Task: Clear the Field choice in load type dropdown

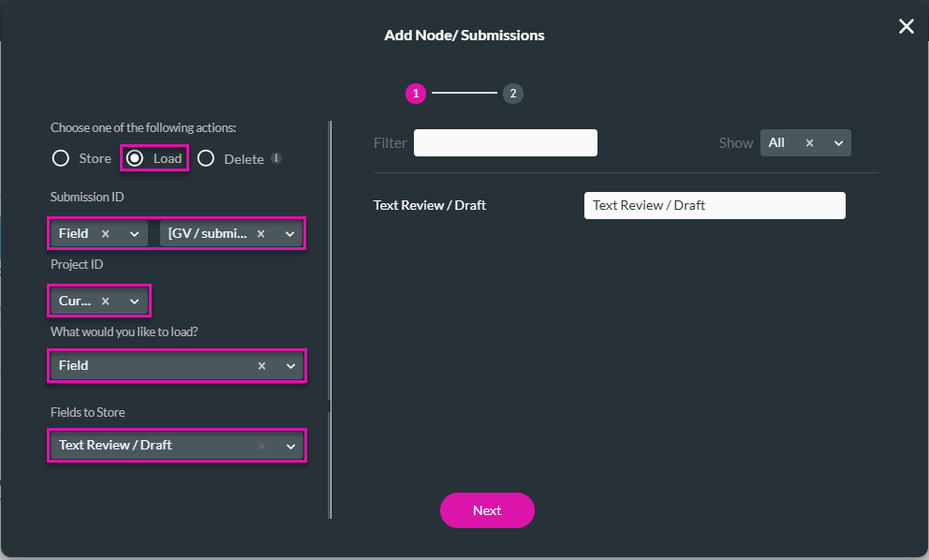Action: click(261, 365)
